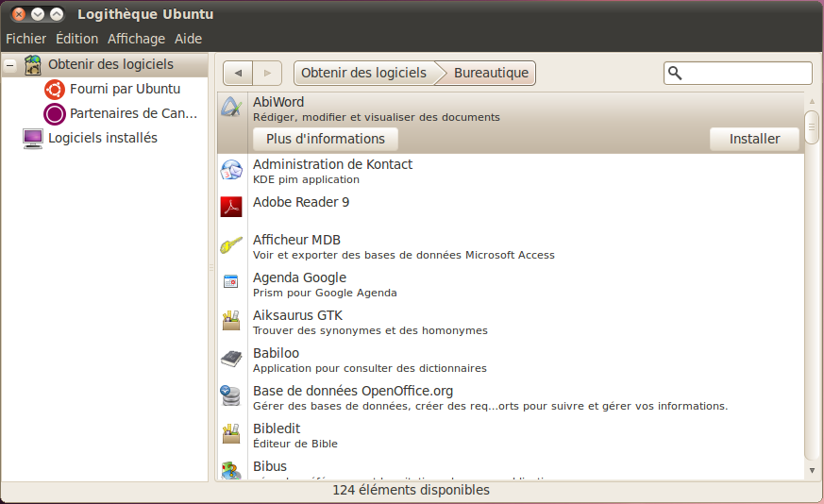
Task: Select Bibledit list row
Action: pyautogui.click(x=511, y=437)
